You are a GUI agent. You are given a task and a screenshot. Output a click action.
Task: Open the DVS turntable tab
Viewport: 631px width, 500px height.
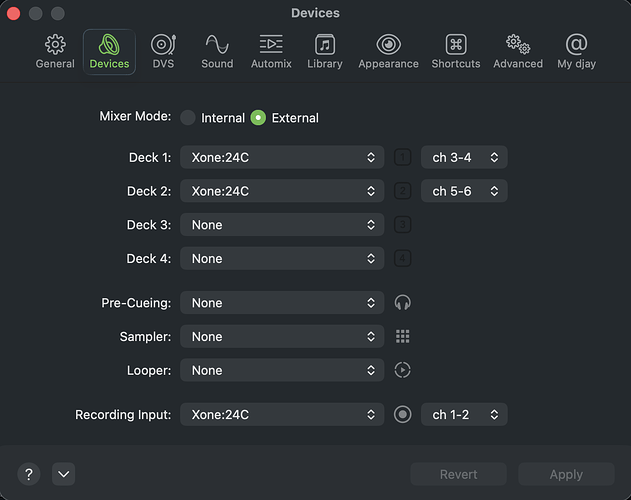tap(163, 52)
